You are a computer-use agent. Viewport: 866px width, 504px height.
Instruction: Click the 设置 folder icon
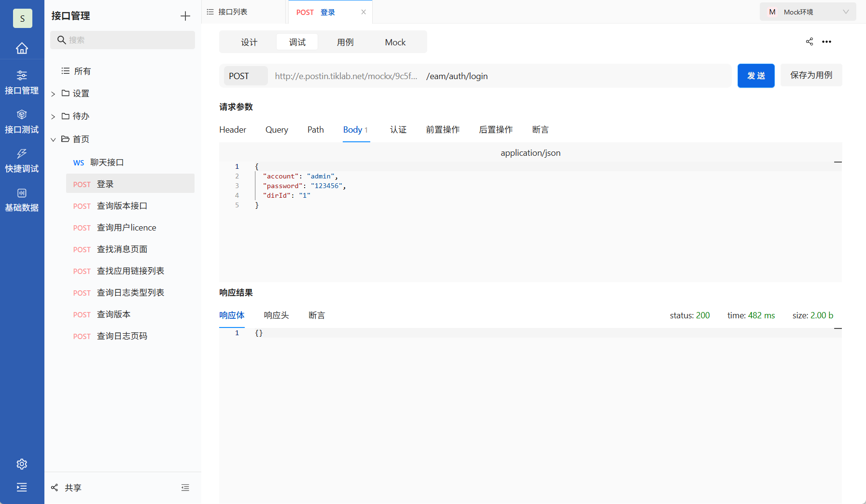tap(66, 93)
